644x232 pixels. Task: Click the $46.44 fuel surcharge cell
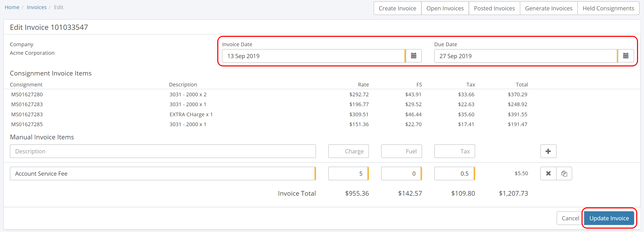(413, 114)
